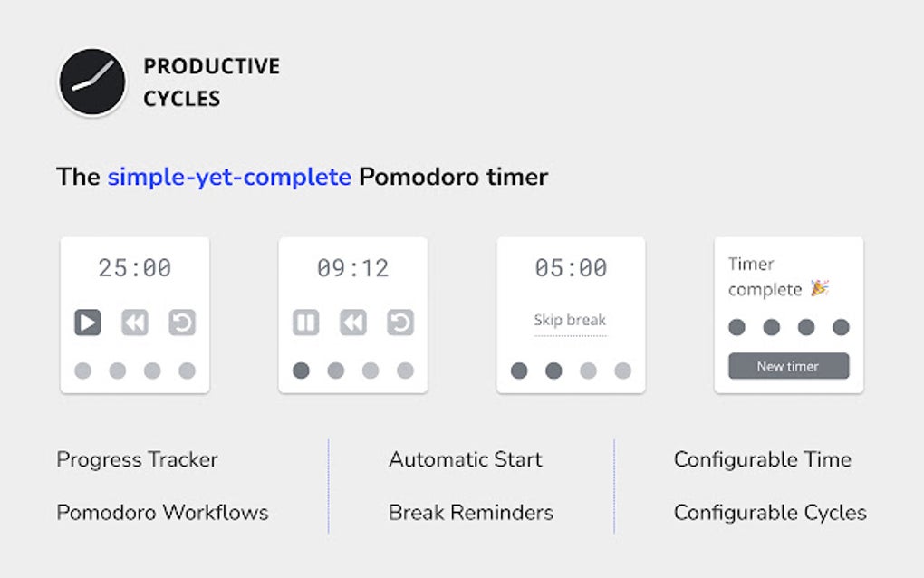Pause the 09:12 running timer
The height and width of the screenshot is (578, 924).
pyautogui.click(x=305, y=323)
